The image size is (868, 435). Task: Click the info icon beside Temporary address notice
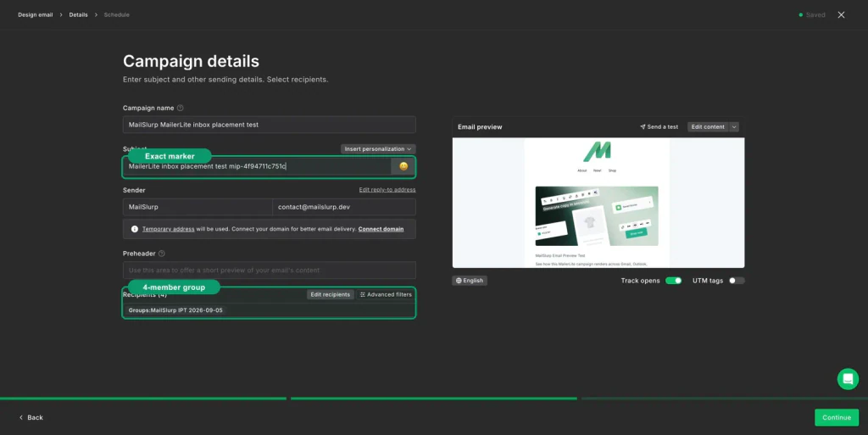[135, 229]
